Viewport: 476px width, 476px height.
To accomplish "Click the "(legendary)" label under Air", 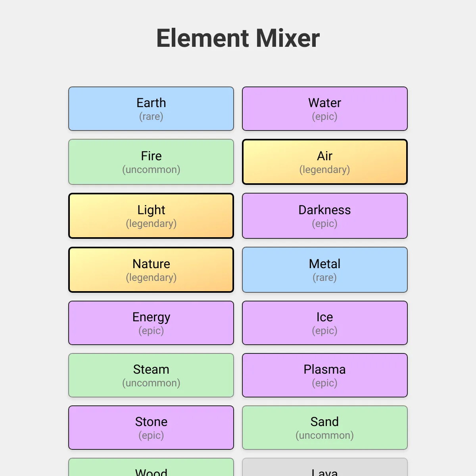I will coord(325,170).
